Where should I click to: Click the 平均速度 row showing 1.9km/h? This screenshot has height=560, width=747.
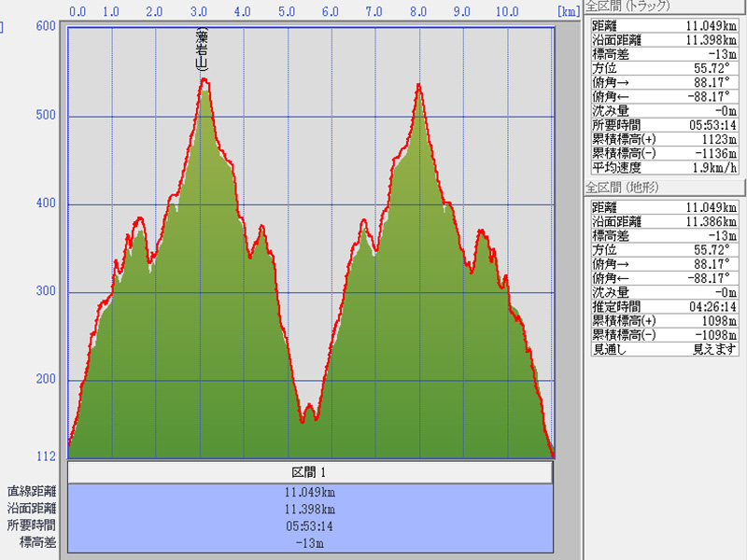tap(665, 167)
